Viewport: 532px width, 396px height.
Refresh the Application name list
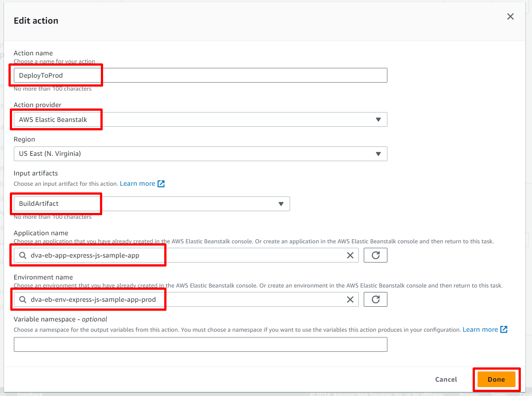375,255
